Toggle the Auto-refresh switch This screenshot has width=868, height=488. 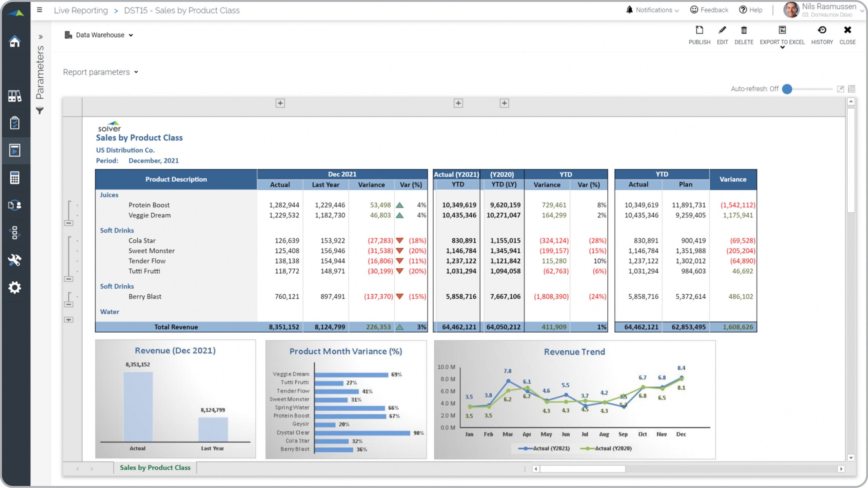coord(787,89)
